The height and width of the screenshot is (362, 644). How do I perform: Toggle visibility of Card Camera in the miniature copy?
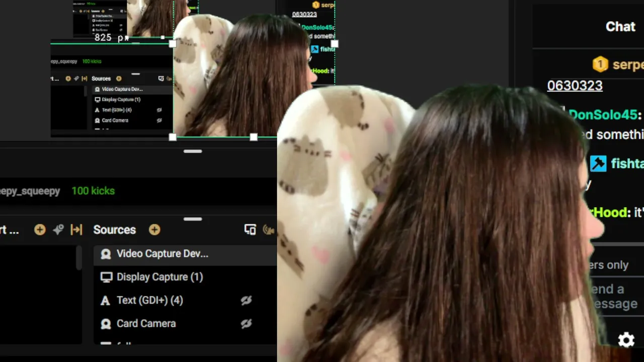pyautogui.click(x=159, y=121)
